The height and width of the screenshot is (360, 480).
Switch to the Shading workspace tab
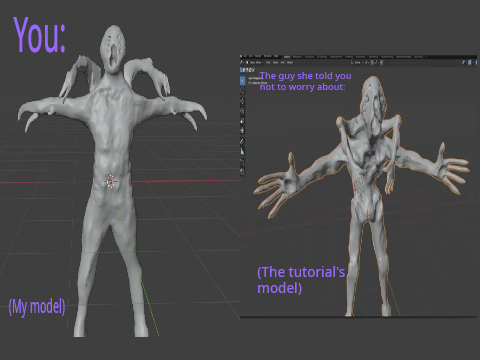(349, 57)
